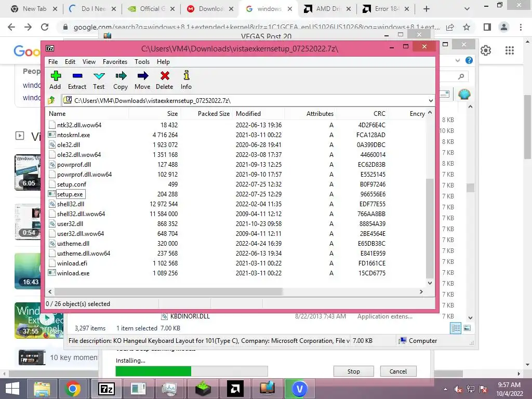Viewport: 532px width, 399px height.
Task: Open the Windows Start button
Action: click(x=12, y=389)
